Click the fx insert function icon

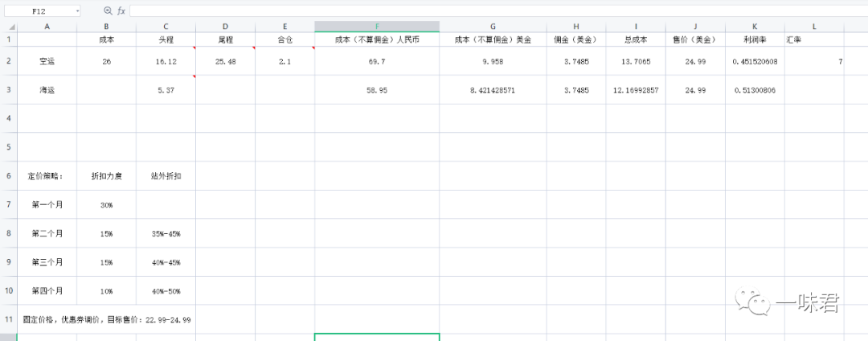(x=121, y=11)
